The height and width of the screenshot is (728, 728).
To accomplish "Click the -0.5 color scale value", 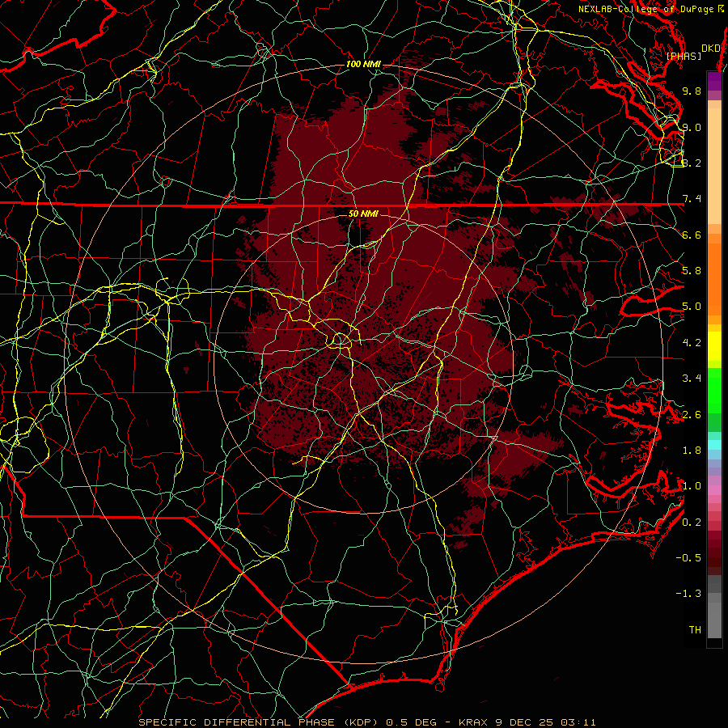I will [x=688, y=557].
